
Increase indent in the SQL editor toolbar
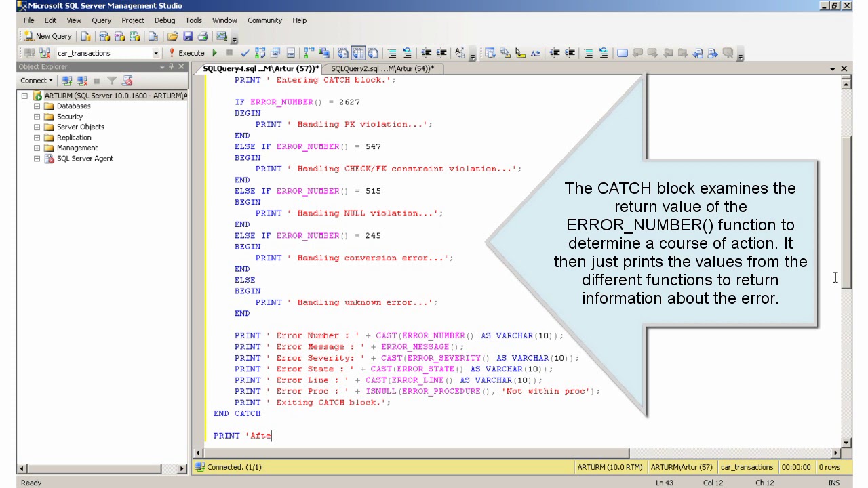click(x=441, y=53)
